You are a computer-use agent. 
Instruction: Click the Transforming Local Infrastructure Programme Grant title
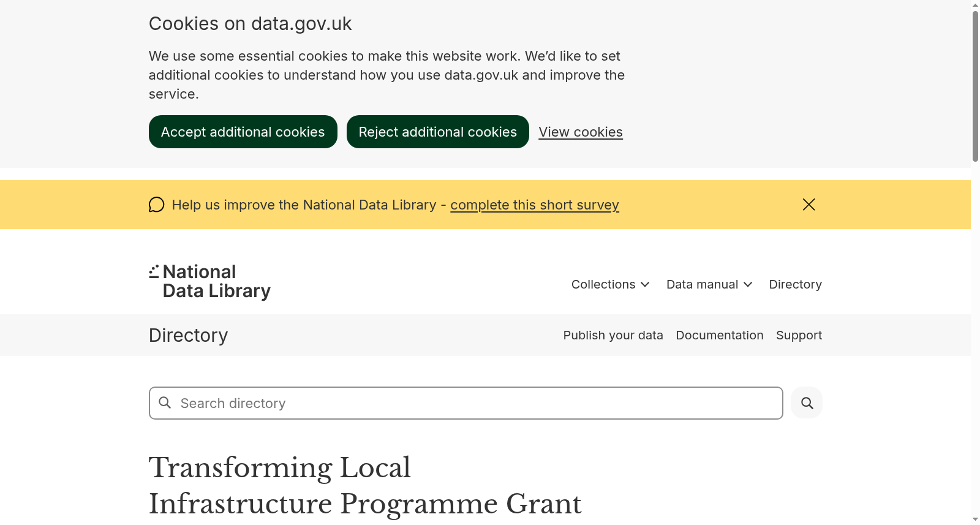365,486
